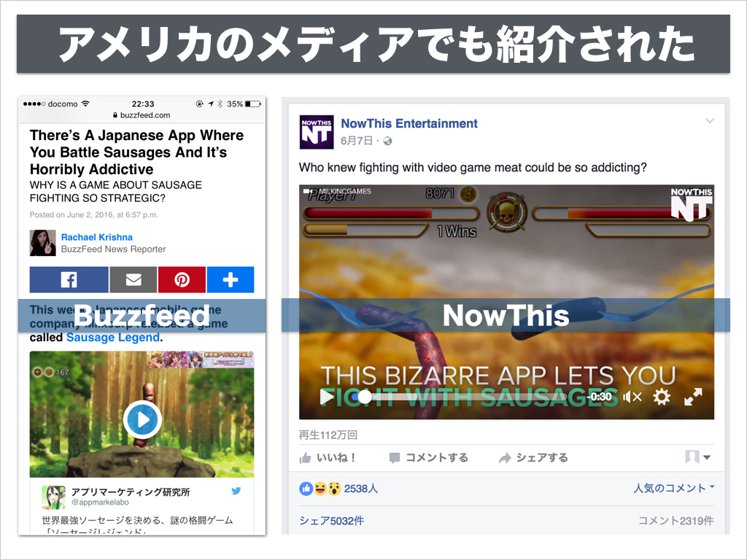Viewport: 747px width, 560px height.
Task: Open the post-as profile dropdown
Action: 697,457
